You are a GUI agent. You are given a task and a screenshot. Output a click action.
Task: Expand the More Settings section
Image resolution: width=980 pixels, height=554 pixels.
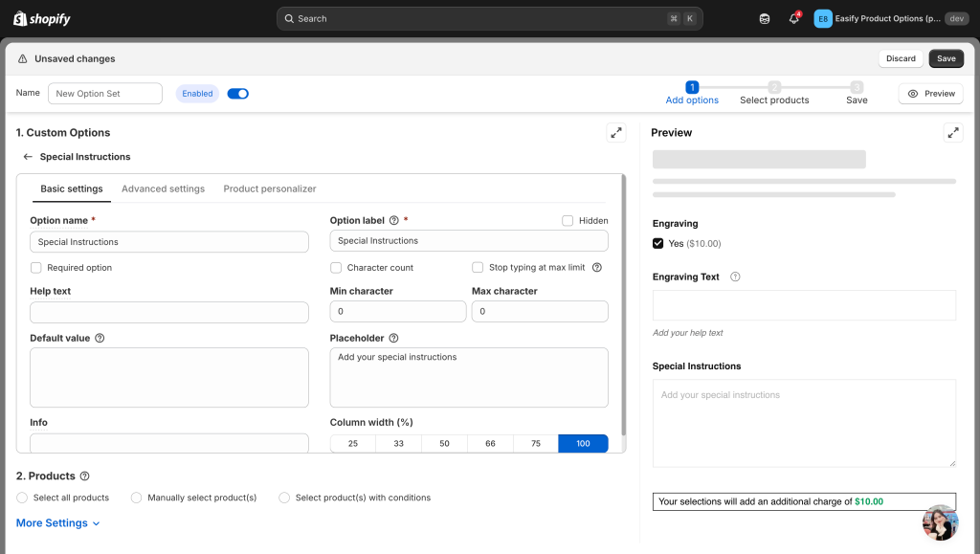click(58, 523)
